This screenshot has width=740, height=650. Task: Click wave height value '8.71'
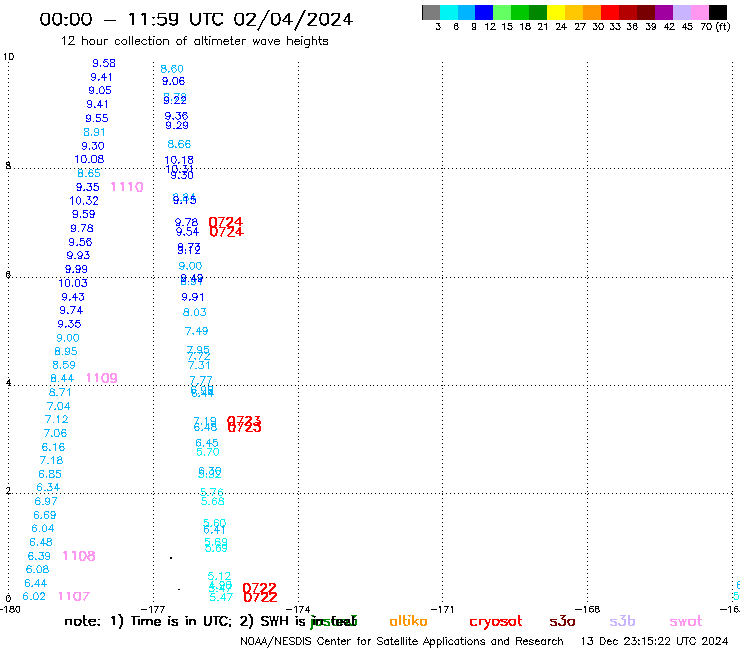pyautogui.click(x=60, y=392)
